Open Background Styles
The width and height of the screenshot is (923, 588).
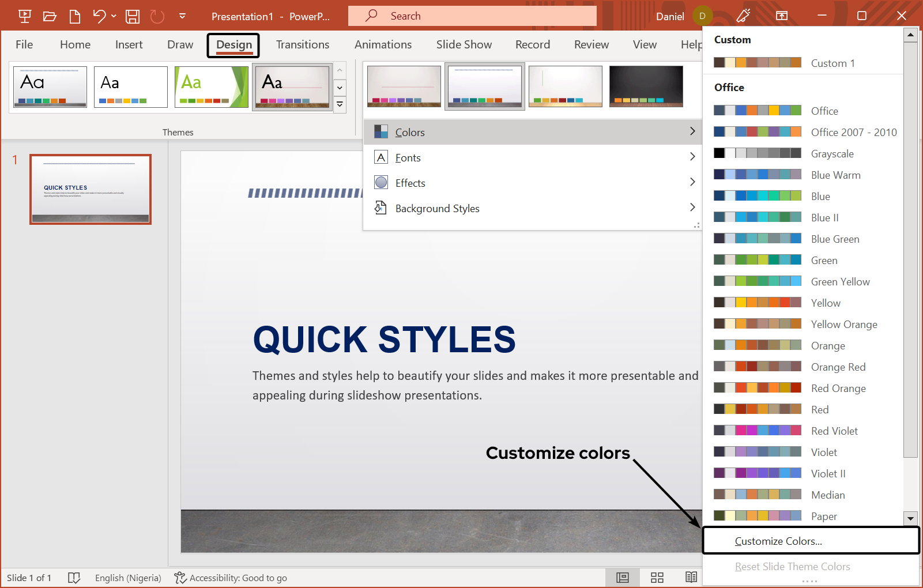click(x=437, y=208)
